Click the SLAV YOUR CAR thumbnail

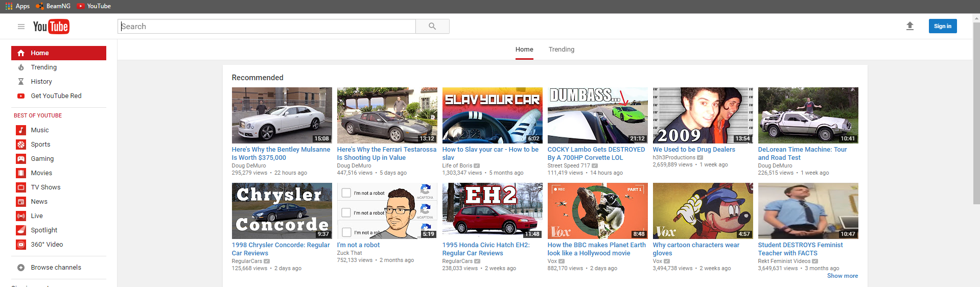click(493, 115)
